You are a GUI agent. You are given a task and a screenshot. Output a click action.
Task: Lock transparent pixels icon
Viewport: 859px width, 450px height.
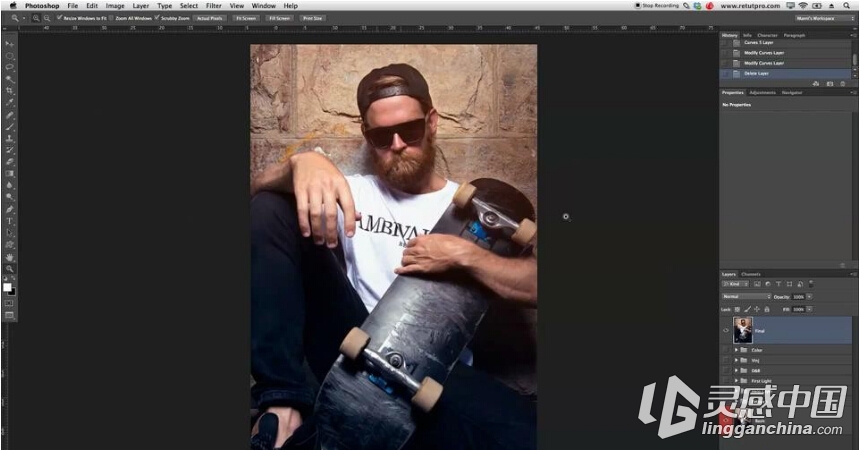tap(737, 310)
